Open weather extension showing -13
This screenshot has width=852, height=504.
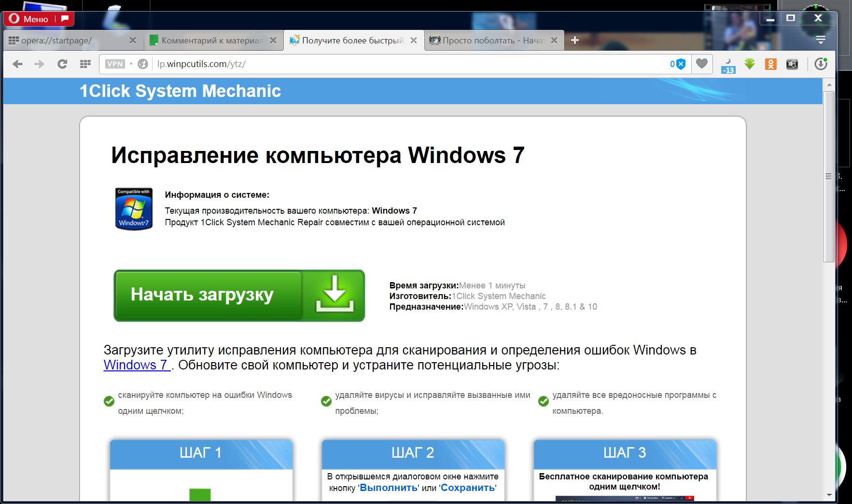tap(728, 65)
